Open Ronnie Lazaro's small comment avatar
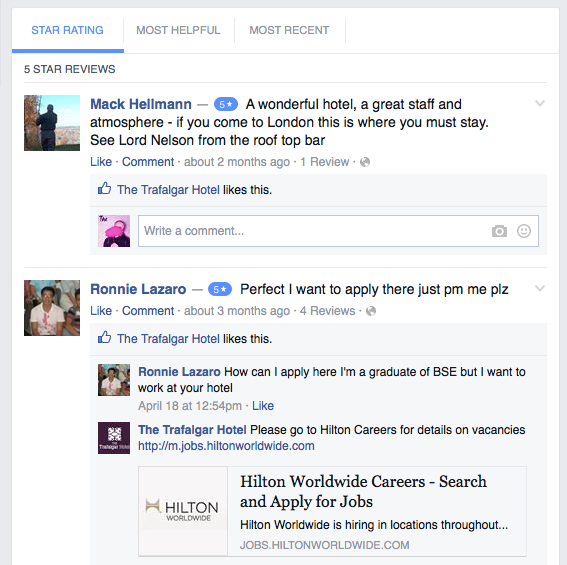567x565 pixels. (x=114, y=380)
